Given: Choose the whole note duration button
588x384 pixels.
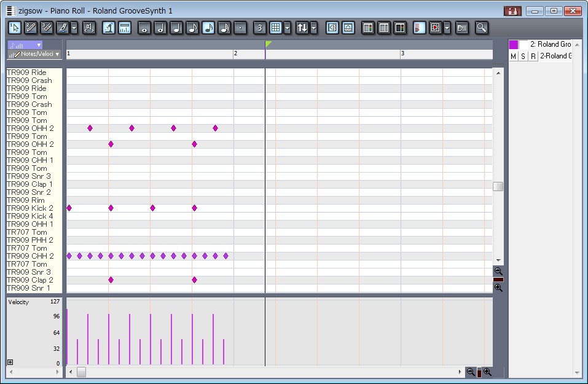Looking at the screenshot, I should [x=144, y=28].
